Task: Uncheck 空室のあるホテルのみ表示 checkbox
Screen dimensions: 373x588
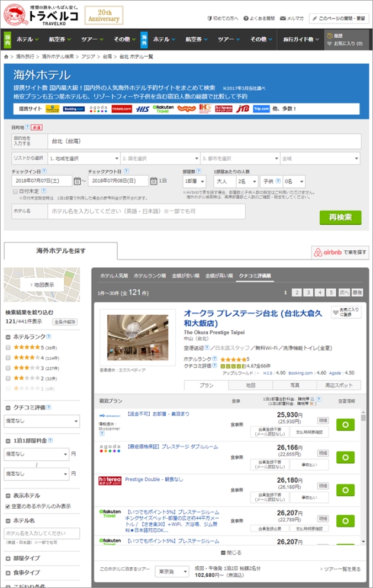Action: tap(8, 506)
